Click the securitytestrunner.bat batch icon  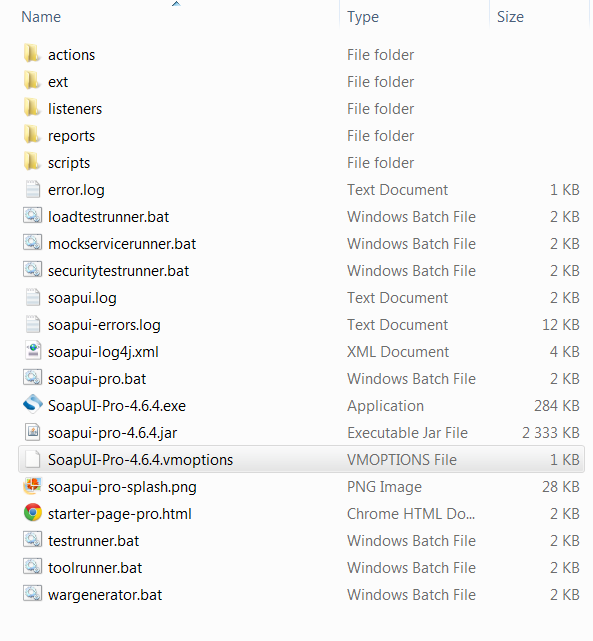click(x=32, y=270)
